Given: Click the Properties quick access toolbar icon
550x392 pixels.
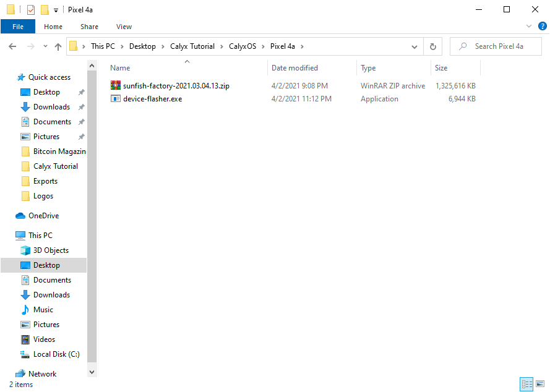Looking at the screenshot, I should [x=31, y=10].
